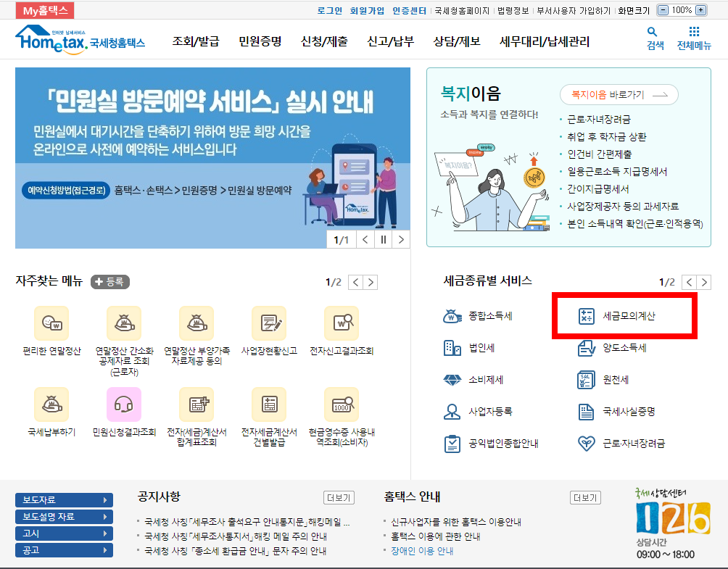Open 전자신고결과조회 icon
Screen dimensions: 728x569
click(x=342, y=323)
